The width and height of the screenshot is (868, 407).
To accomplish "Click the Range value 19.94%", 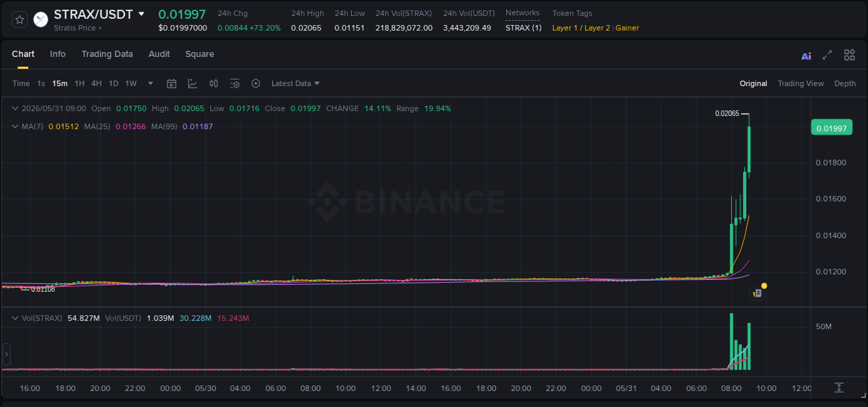I will click(x=437, y=108).
